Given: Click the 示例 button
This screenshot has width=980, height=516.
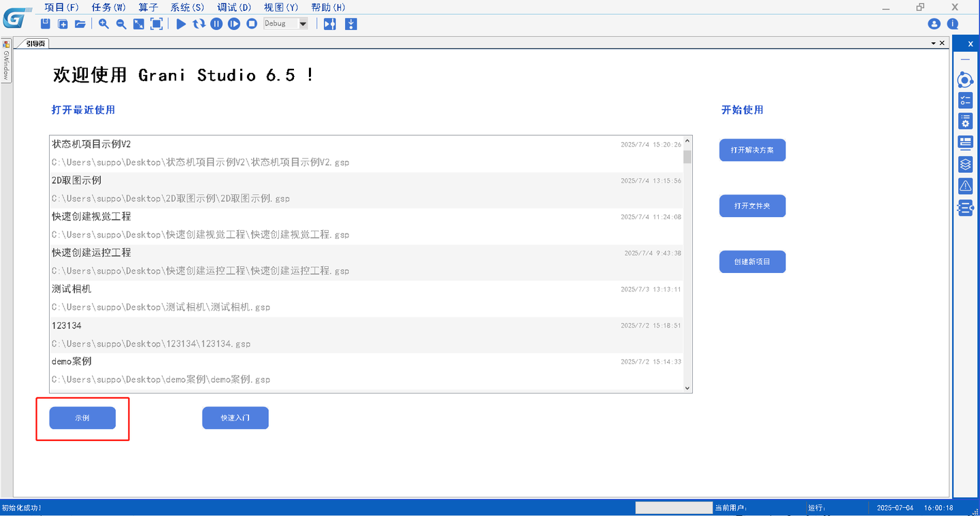Looking at the screenshot, I should (x=82, y=418).
